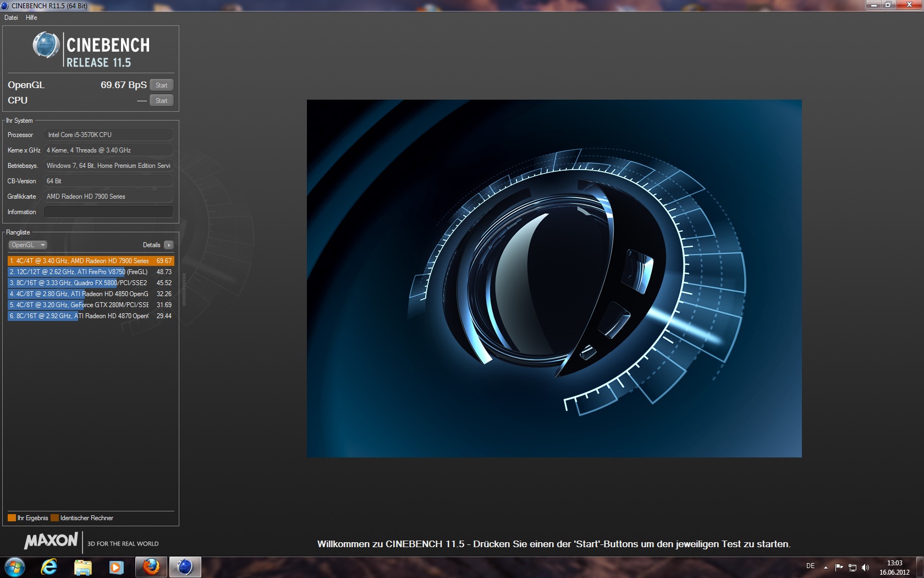The height and width of the screenshot is (578, 924).
Task: Click the Prozessor field showing Intel Core i5-3570K
Action: point(108,135)
